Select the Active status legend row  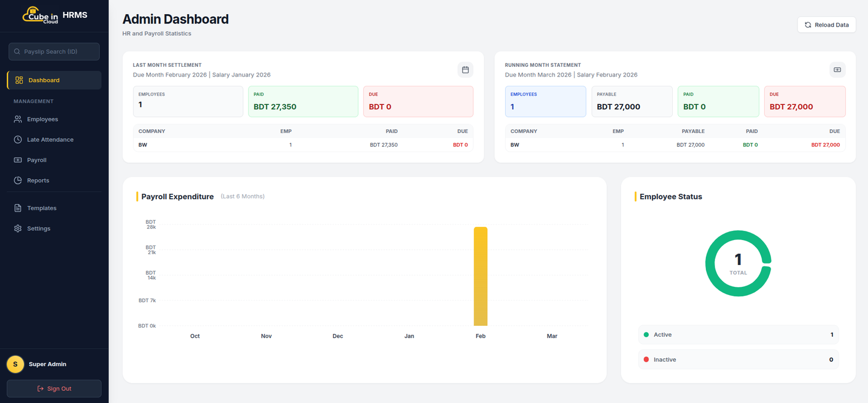[x=738, y=335]
